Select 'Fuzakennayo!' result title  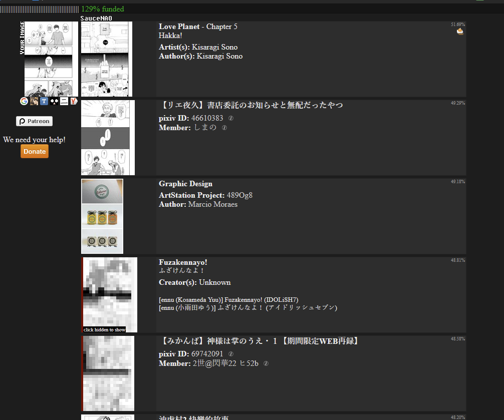[x=183, y=262]
